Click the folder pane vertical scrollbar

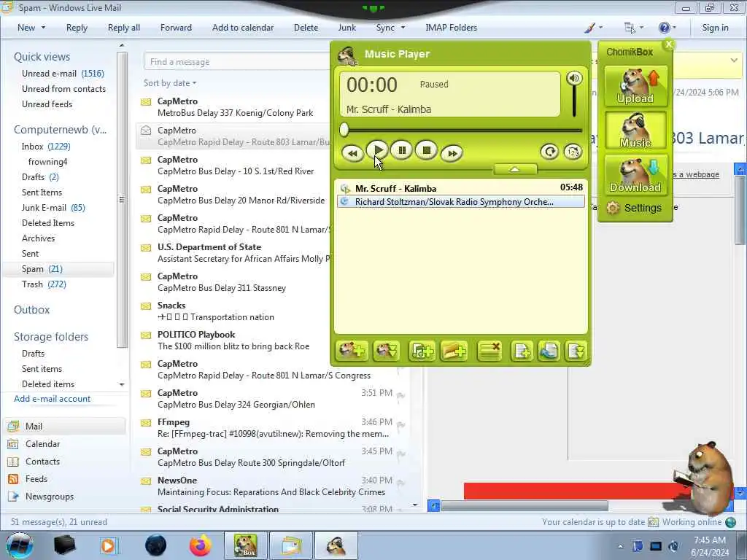(x=122, y=199)
